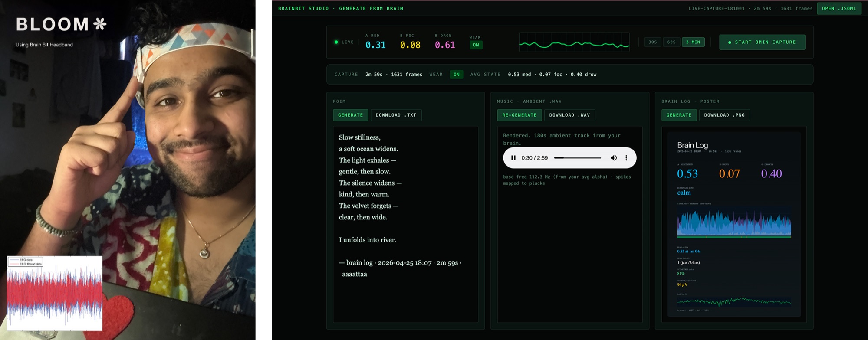Seek on the audio progress slider
The image size is (868, 340).
(x=578, y=158)
